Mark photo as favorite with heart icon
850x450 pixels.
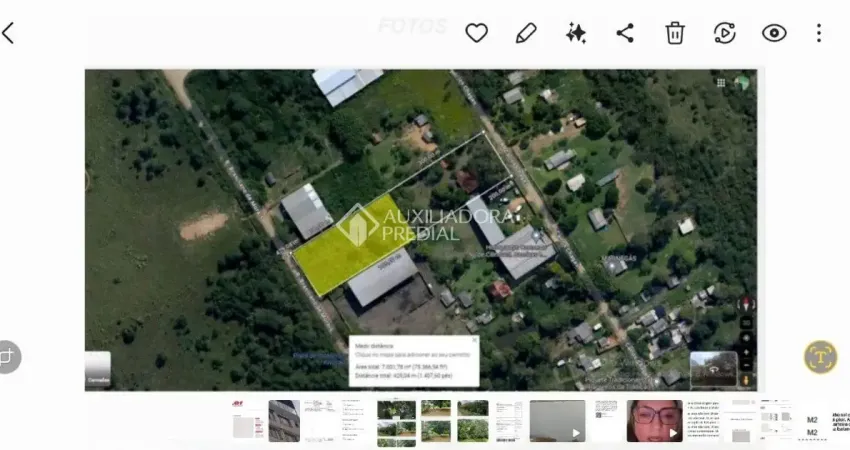tap(476, 33)
